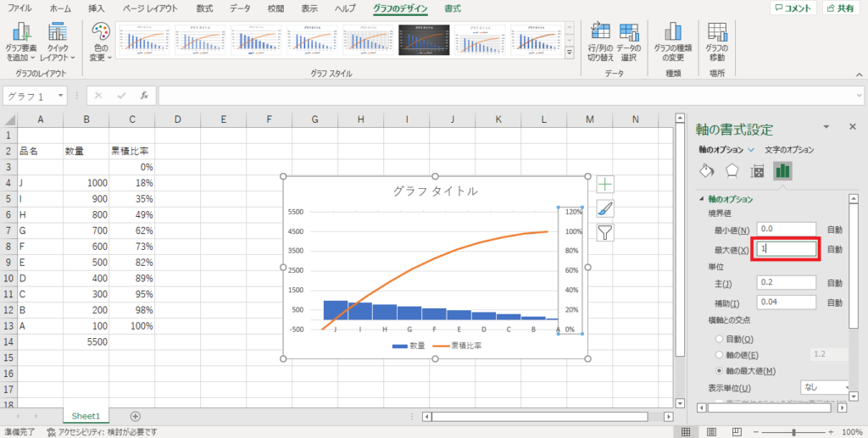
Task: Click the 最小値 input field
Action: 786,229
